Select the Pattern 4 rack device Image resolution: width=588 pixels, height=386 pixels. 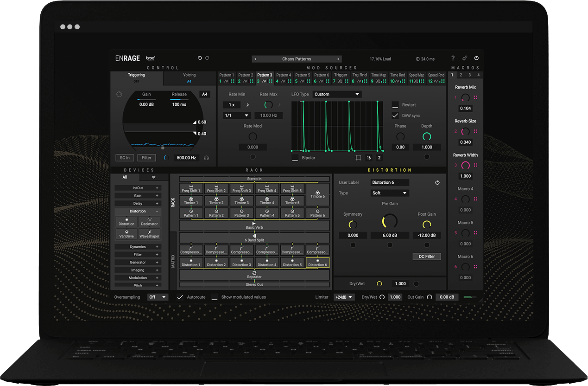click(x=266, y=213)
